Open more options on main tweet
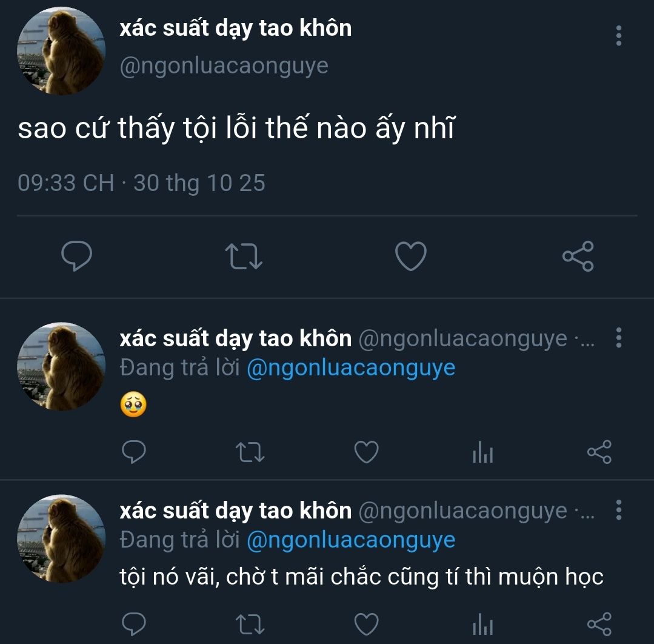The image size is (654, 644). click(618, 36)
